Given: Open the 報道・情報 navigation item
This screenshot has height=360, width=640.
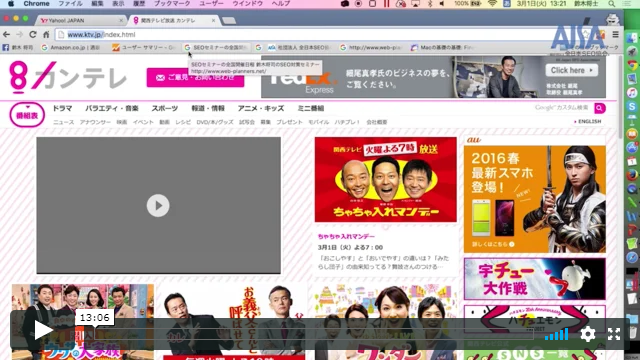Looking at the screenshot, I should point(208,108).
